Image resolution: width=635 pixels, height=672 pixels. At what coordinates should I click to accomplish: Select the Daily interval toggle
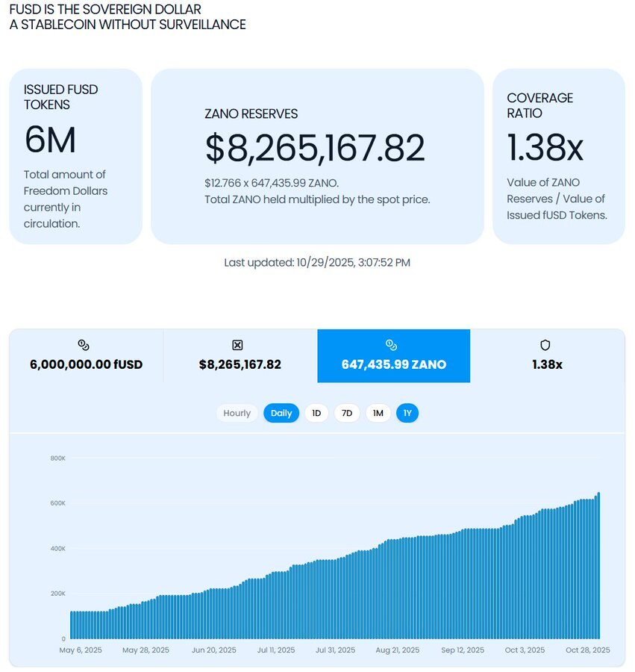click(x=281, y=413)
